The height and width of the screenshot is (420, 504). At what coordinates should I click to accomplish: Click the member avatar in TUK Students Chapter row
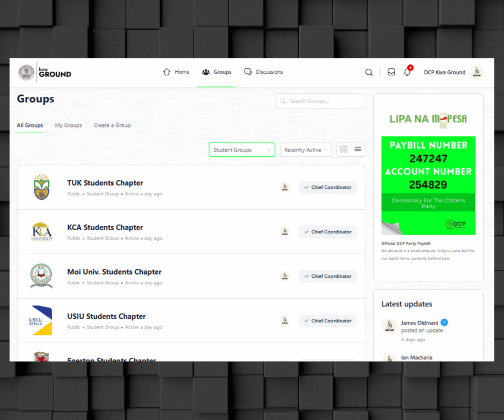click(285, 187)
